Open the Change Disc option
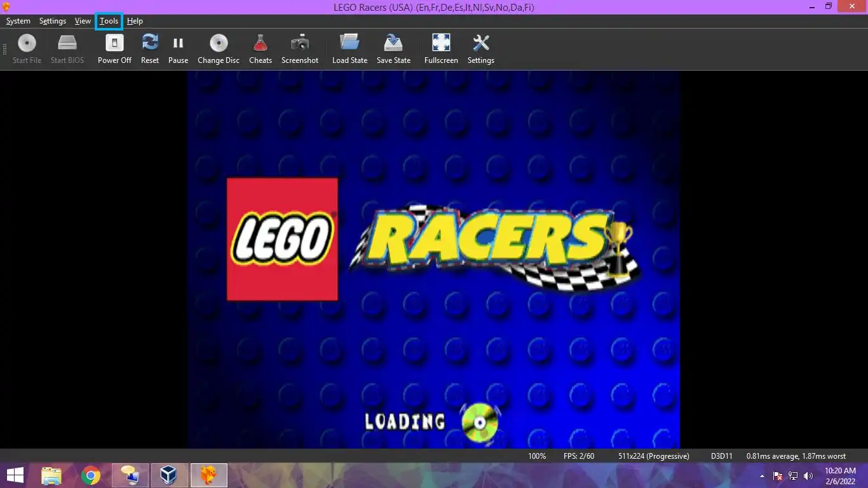868x488 pixels. coord(219,50)
